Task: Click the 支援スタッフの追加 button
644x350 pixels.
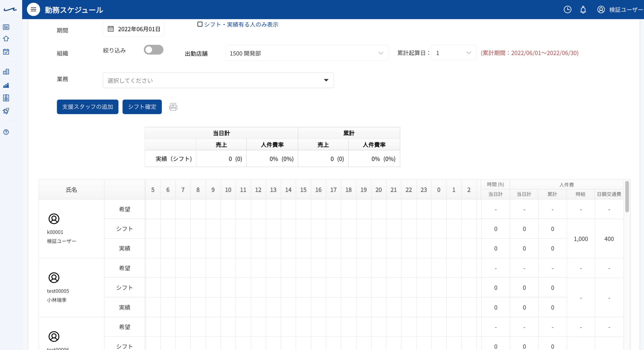Action: pyautogui.click(x=87, y=107)
